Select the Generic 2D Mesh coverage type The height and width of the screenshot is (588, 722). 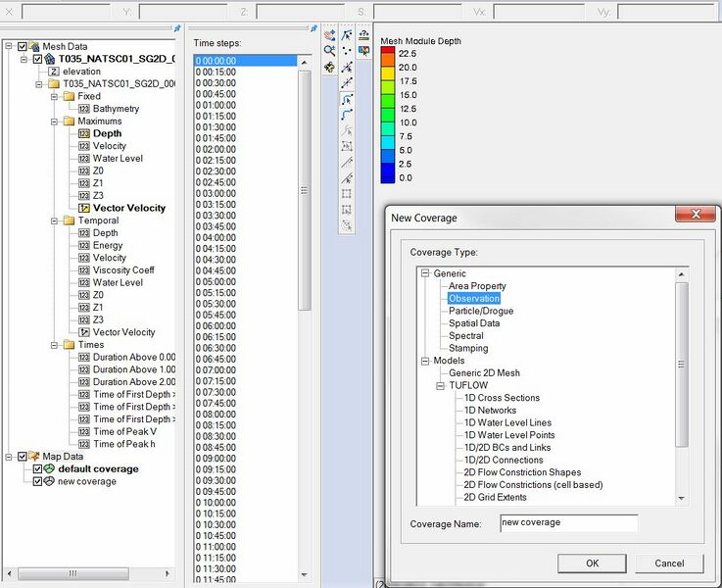[x=484, y=373]
